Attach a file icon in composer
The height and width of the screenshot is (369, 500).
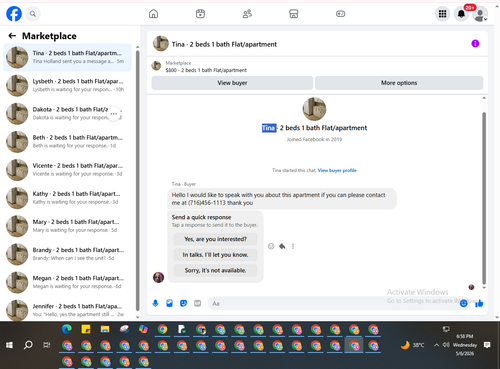click(169, 303)
